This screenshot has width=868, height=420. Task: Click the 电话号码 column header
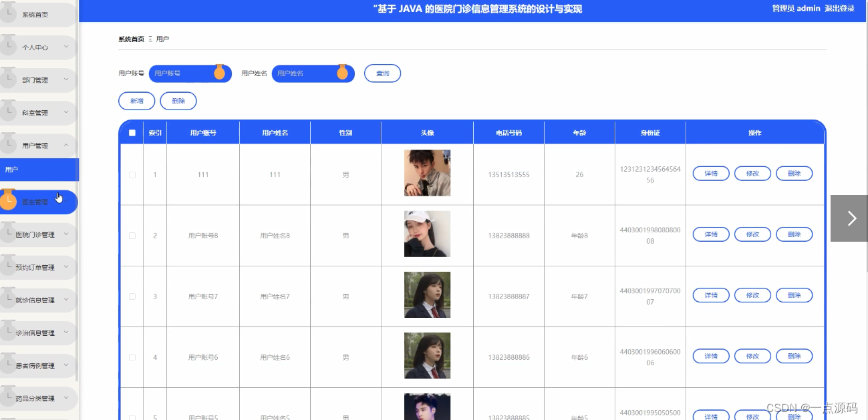(509, 133)
